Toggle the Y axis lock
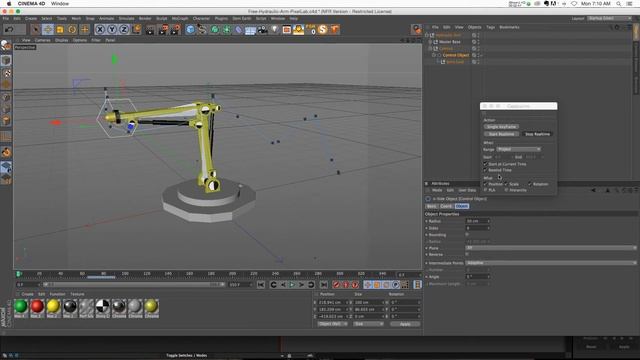This screenshot has width=640, height=360. coord(112,29)
